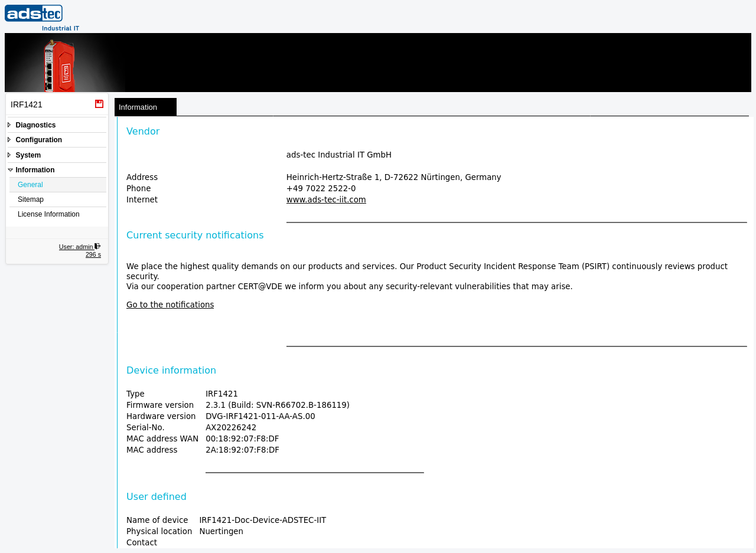
Task: Click the Serial-No. label
Action: pyautogui.click(x=145, y=427)
